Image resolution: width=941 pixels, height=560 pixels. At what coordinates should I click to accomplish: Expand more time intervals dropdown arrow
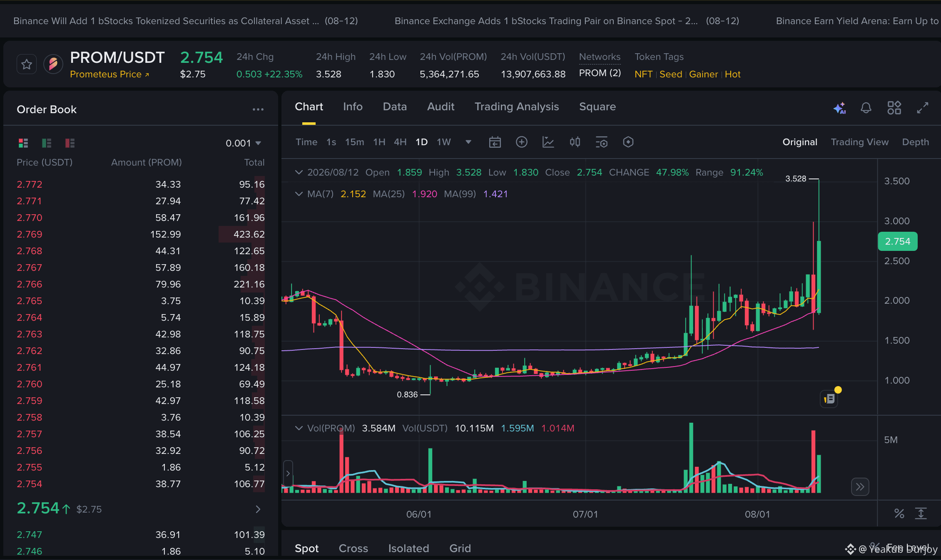[468, 142]
